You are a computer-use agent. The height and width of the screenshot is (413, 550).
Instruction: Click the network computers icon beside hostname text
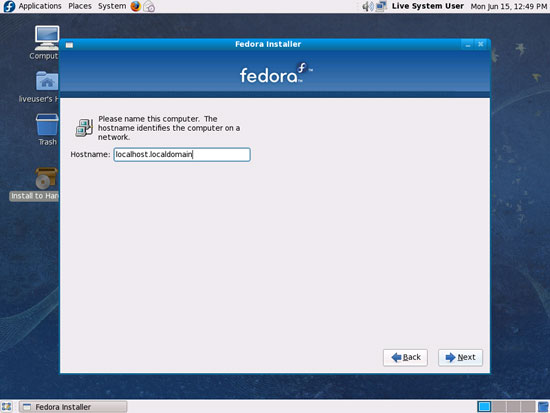point(84,128)
